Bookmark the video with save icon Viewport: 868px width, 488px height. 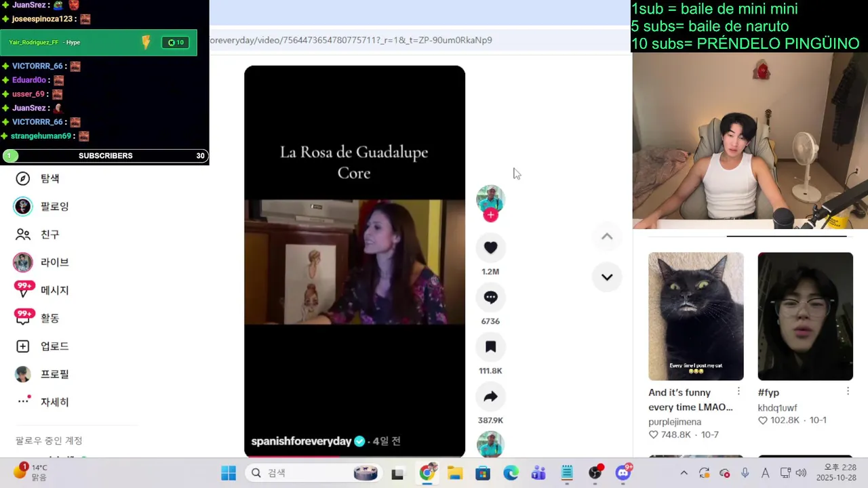490,346
